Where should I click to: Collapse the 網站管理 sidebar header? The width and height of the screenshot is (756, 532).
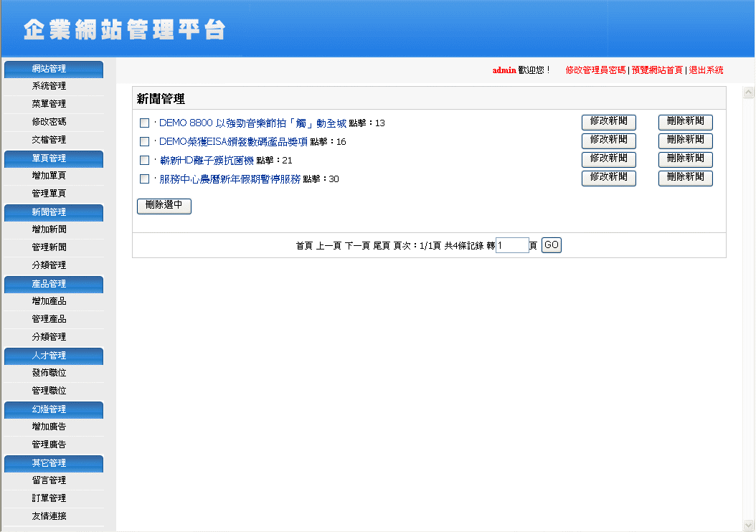(54, 69)
